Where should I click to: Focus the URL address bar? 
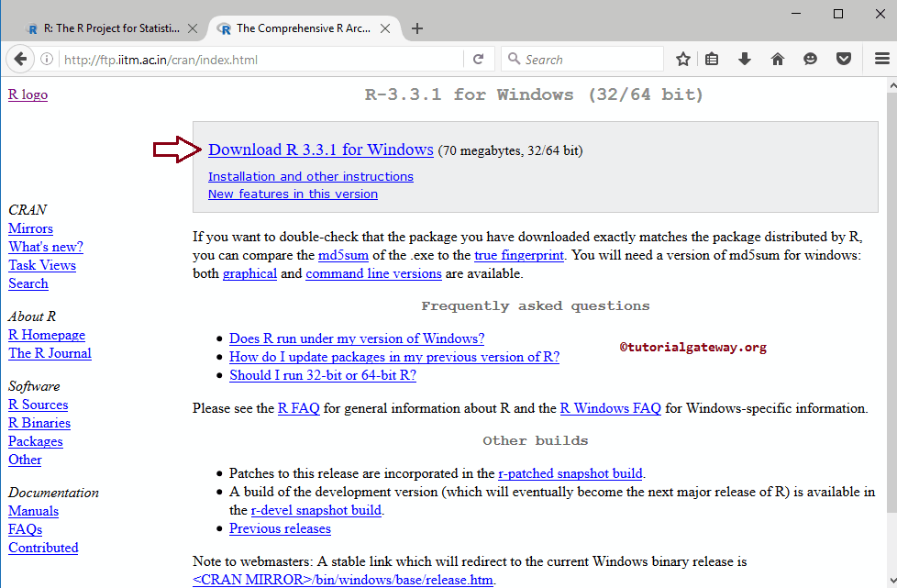click(x=260, y=60)
